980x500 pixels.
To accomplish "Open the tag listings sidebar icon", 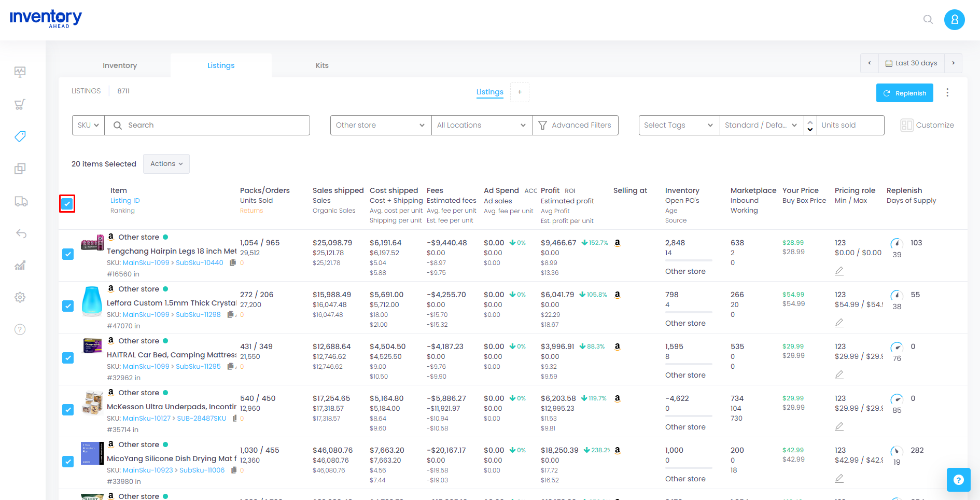I will [20, 136].
